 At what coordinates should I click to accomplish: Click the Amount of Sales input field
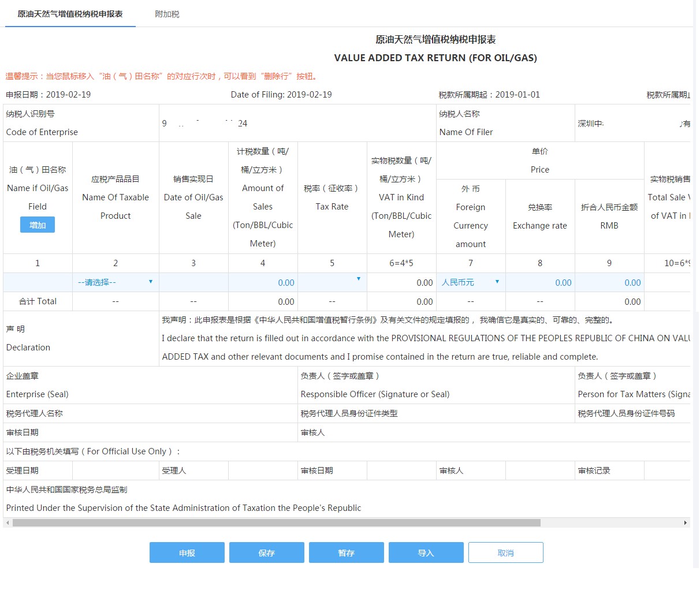263,282
